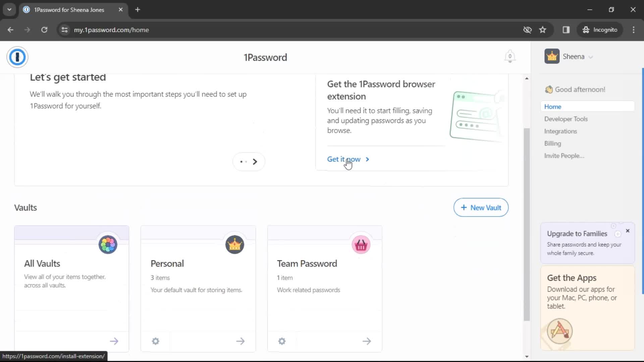
Task: Click the Personal vault crown icon
Action: 234,245
